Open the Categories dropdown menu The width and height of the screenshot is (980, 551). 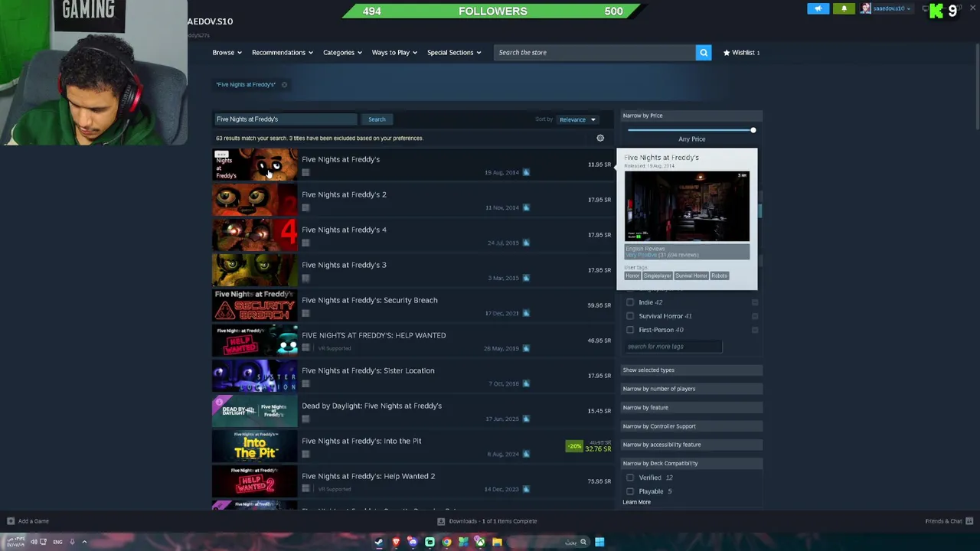tap(342, 52)
